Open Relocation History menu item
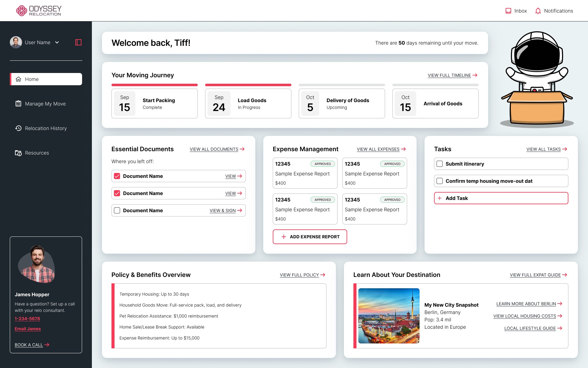 pyautogui.click(x=46, y=128)
